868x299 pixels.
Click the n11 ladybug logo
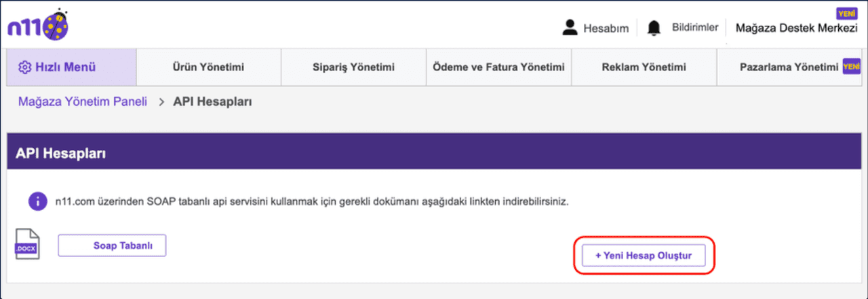(37, 25)
